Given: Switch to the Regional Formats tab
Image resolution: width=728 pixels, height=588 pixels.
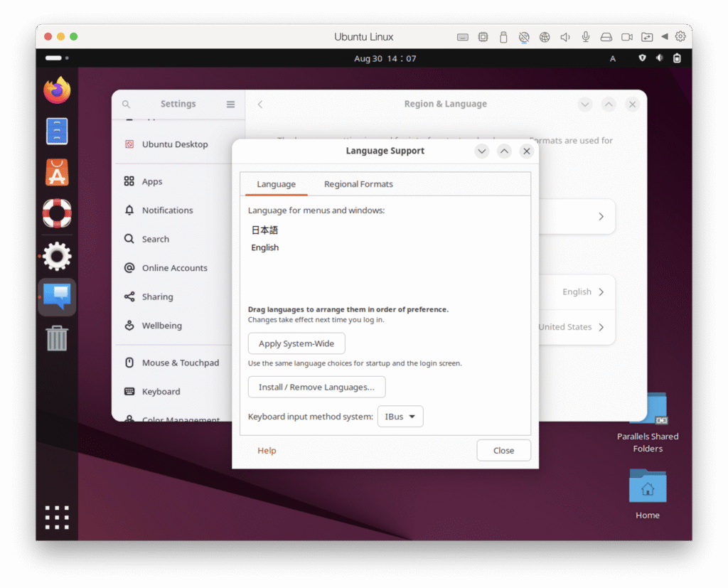Looking at the screenshot, I should click(358, 184).
